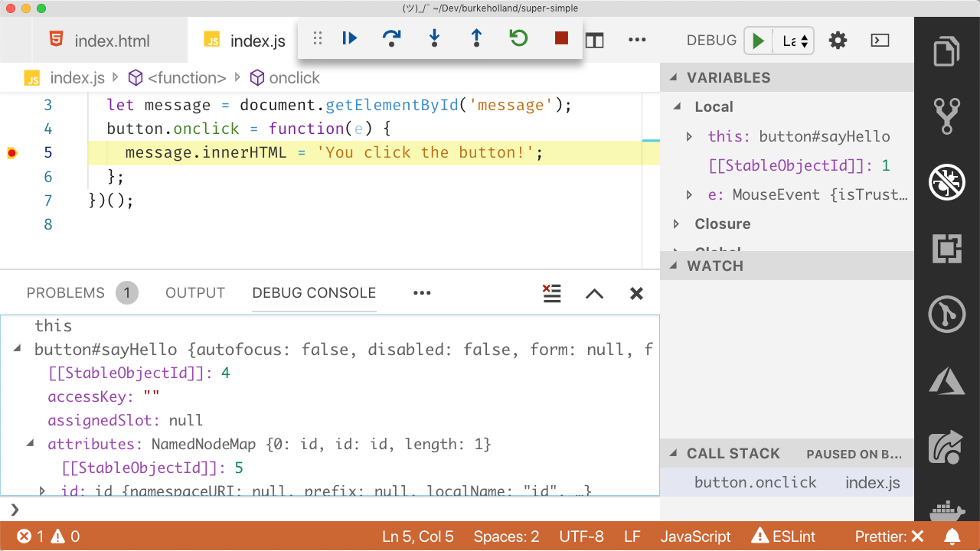Image resolution: width=980 pixels, height=551 pixels.
Task: Open the PROBLEMS panel tab
Action: pos(66,293)
